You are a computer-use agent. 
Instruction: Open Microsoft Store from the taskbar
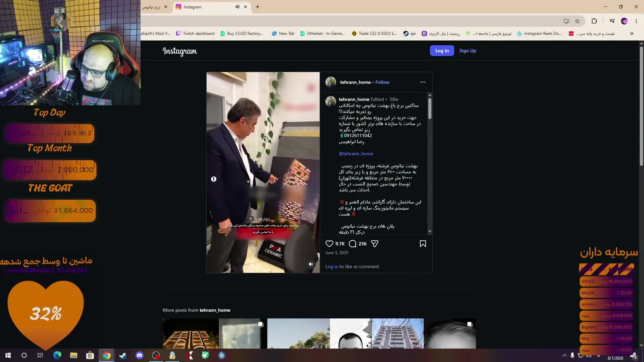click(90, 355)
